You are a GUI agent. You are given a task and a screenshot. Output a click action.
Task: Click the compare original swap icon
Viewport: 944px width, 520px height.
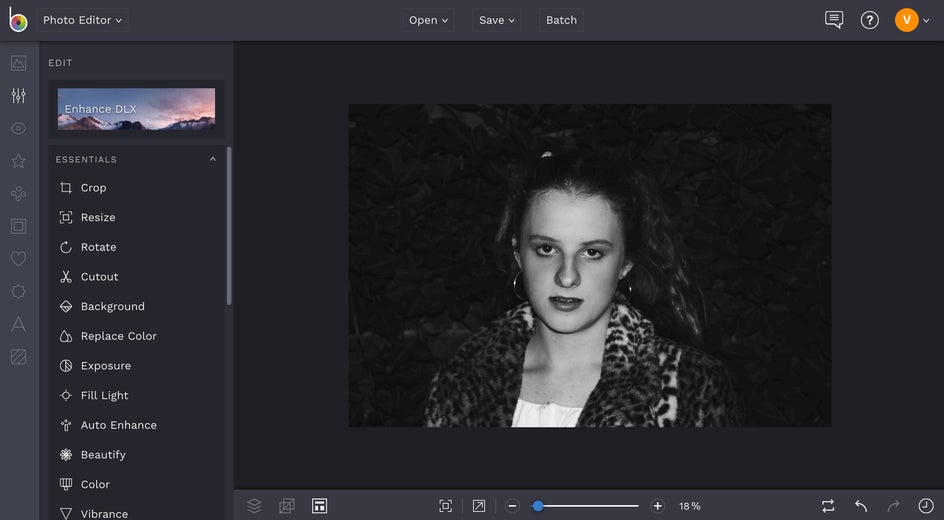pos(828,506)
